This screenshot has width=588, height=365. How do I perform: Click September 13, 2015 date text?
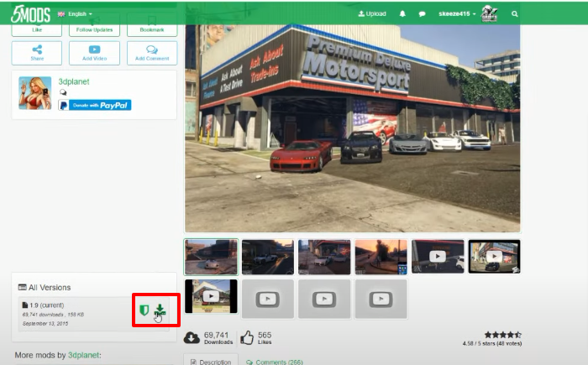click(45, 323)
